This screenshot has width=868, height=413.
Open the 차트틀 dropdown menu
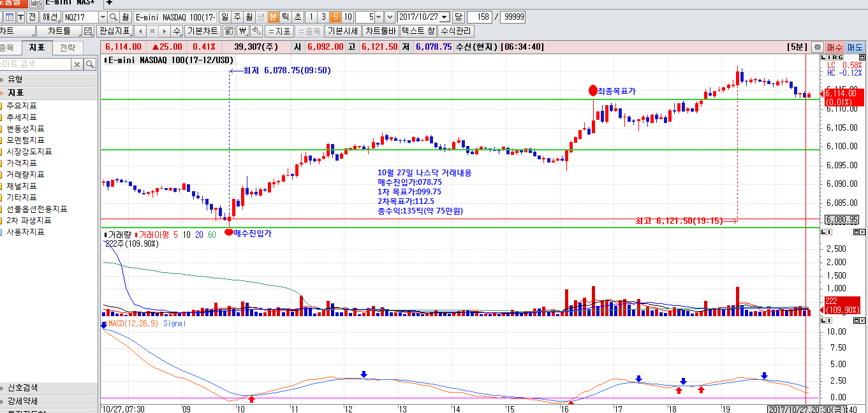tap(59, 31)
